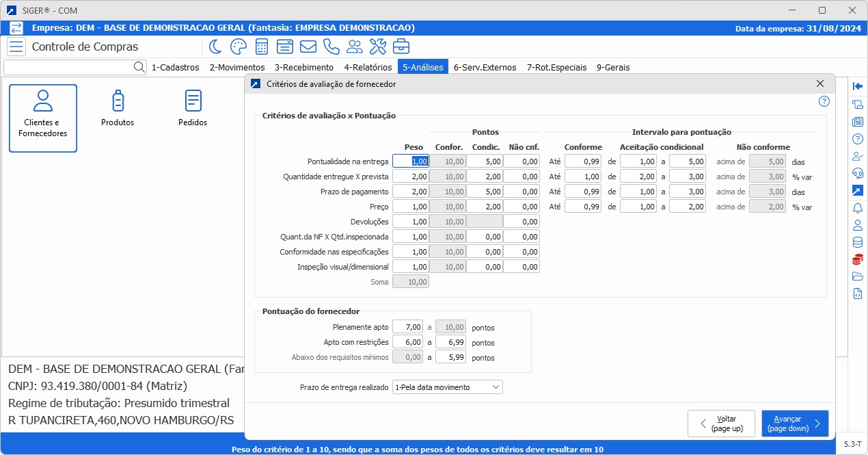This screenshot has width=868, height=455.
Task: Click the red coins icon in sidebar
Action: tap(858, 259)
